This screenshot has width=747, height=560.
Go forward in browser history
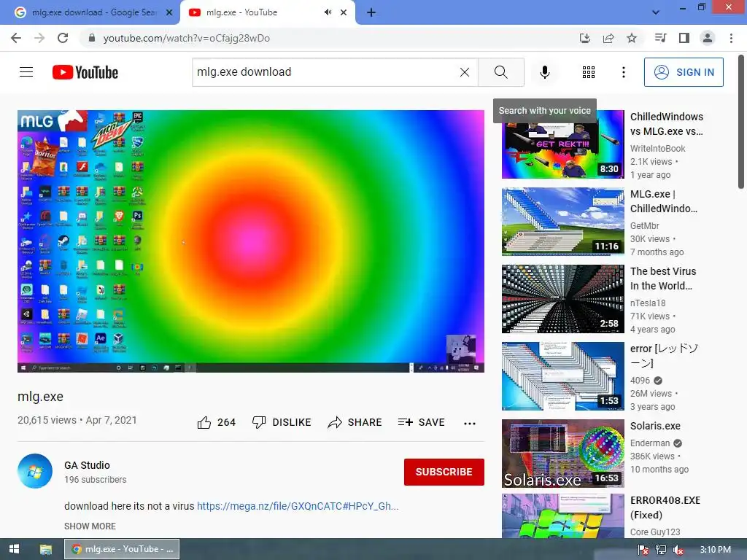pyautogui.click(x=39, y=38)
